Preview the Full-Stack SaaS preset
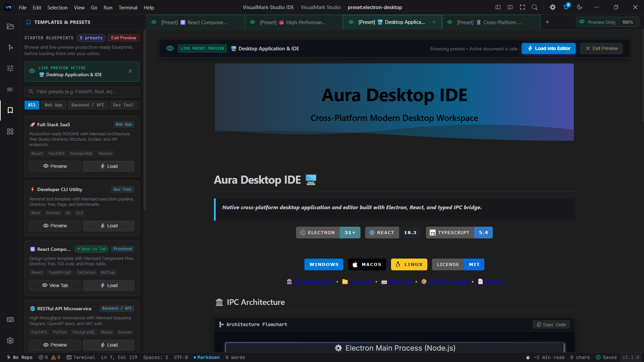Image resolution: width=644 pixels, height=362 pixels. click(x=55, y=166)
